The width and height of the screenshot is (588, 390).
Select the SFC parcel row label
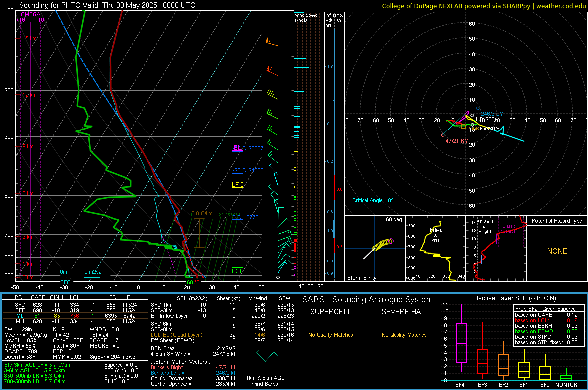pos(20,305)
